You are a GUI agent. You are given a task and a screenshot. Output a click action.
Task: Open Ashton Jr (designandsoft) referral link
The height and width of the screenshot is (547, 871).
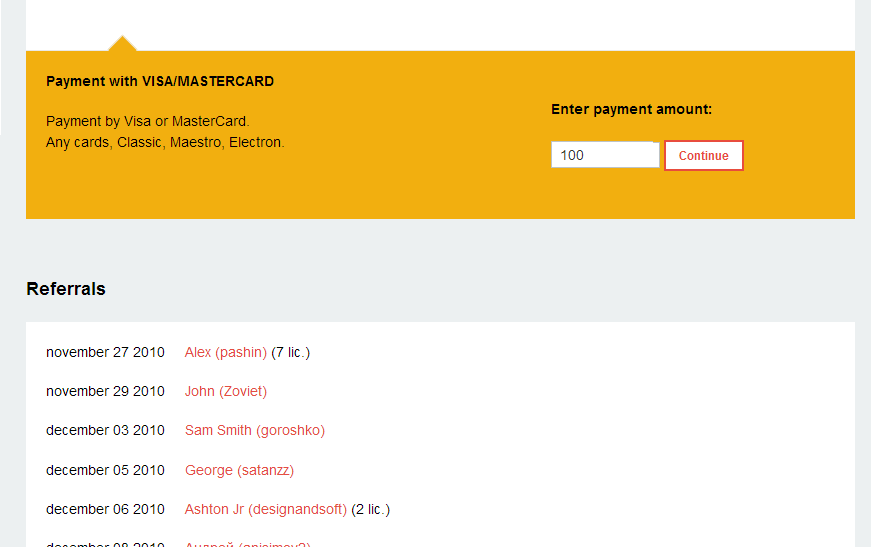click(x=266, y=509)
